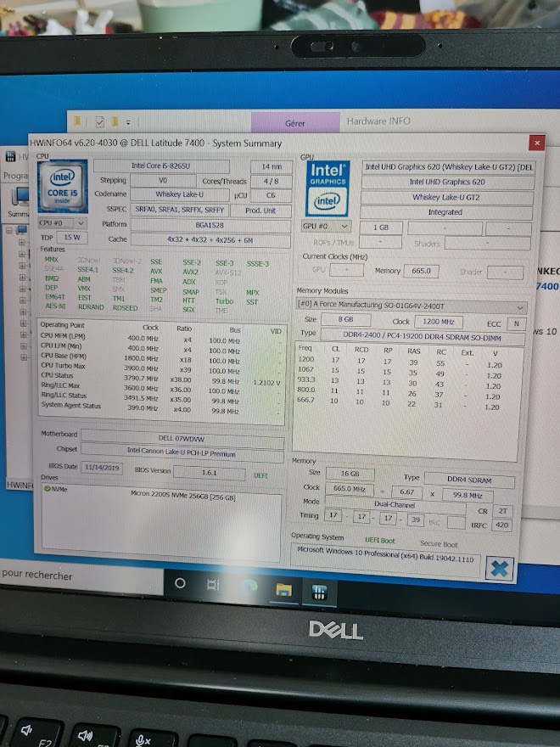Click the total memory size '16 GB' field

point(350,474)
